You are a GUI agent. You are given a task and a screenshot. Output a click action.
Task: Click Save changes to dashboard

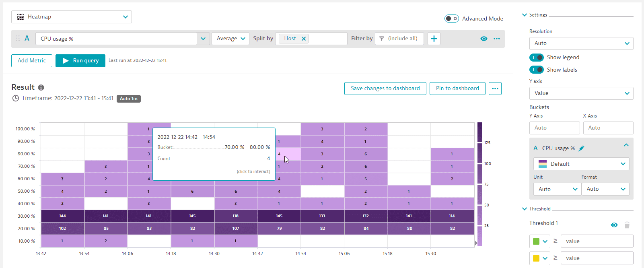point(385,89)
